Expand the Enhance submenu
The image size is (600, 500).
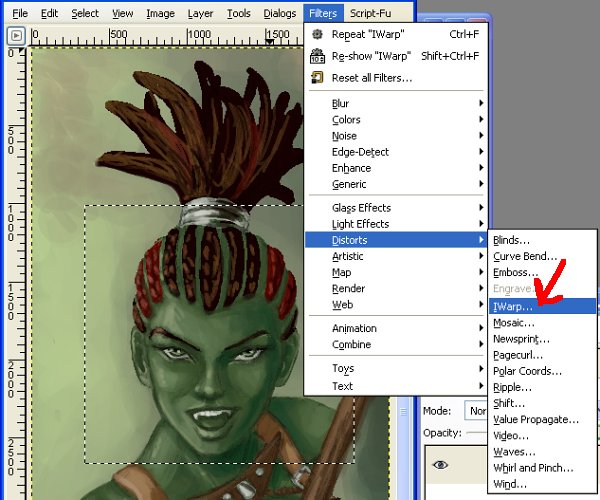(x=396, y=168)
